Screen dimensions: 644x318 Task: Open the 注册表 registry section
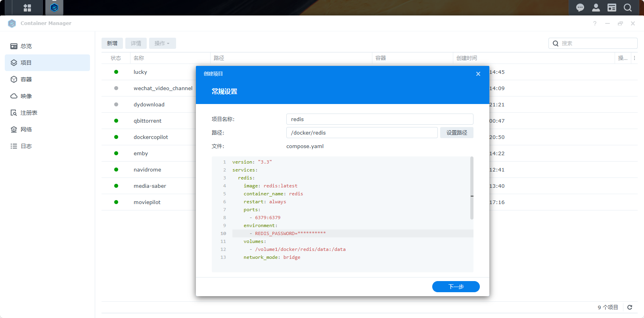[x=29, y=113]
